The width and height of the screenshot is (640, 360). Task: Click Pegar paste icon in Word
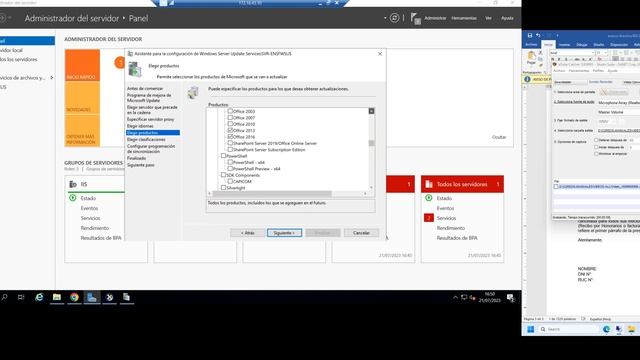pyautogui.click(x=531, y=57)
